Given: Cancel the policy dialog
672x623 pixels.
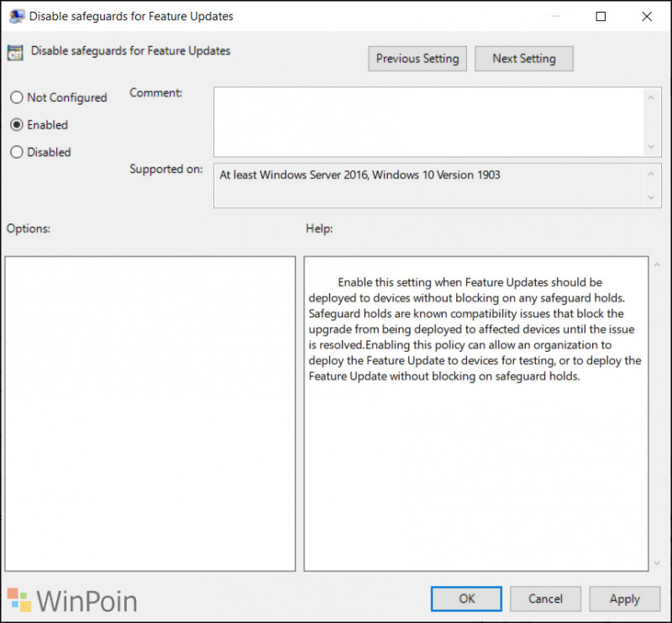Looking at the screenshot, I should point(545,599).
